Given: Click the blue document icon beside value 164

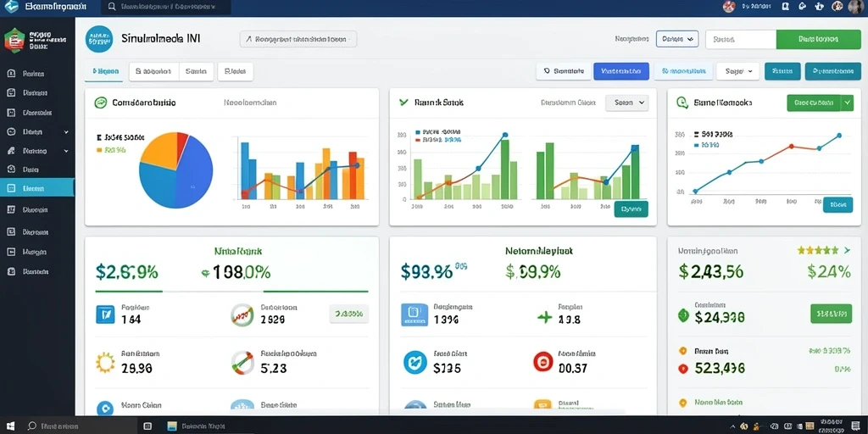Looking at the screenshot, I should (105, 314).
